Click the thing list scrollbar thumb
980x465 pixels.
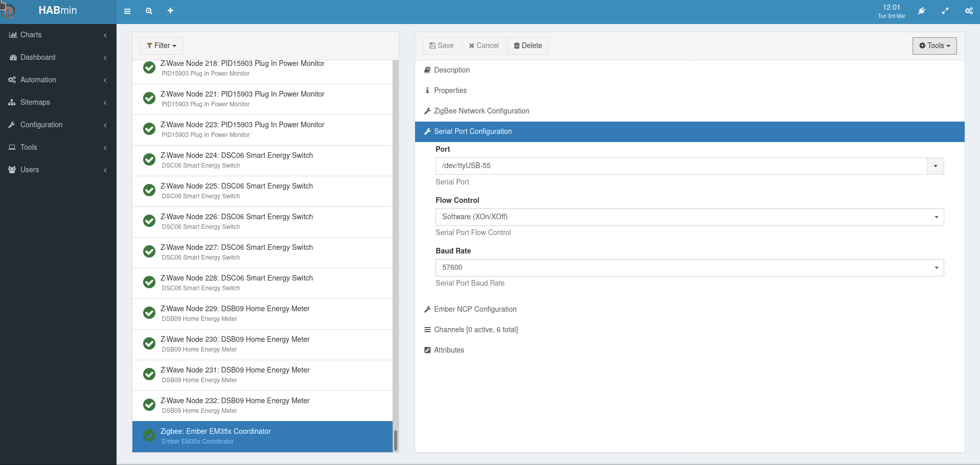pyautogui.click(x=395, y=440)
